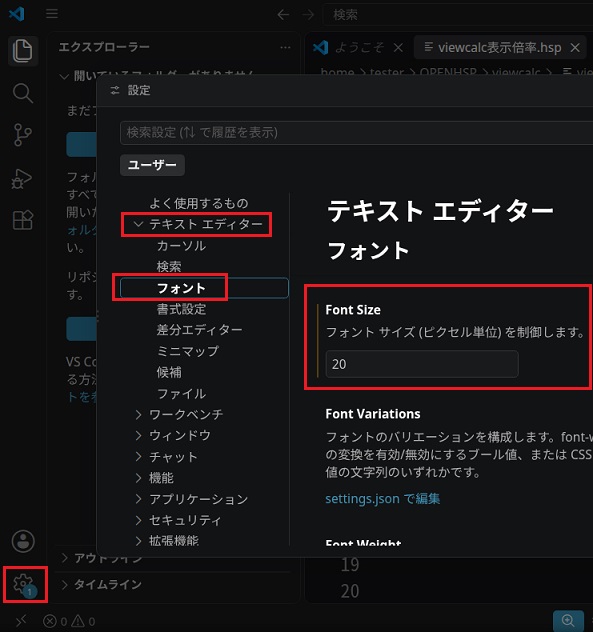
Task: Open the Explorer panel more actions ellipsis
Action: click(x=285, y=48)
